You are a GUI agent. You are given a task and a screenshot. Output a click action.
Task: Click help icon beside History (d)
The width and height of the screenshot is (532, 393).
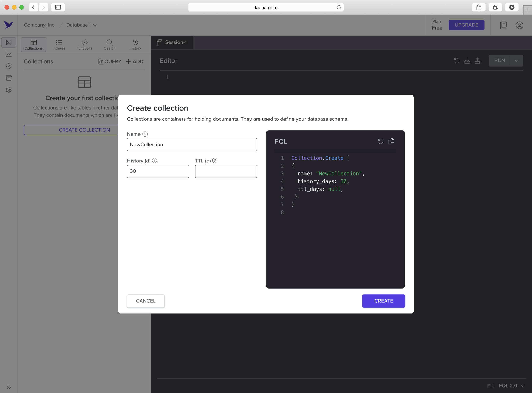tap(155, 161)
